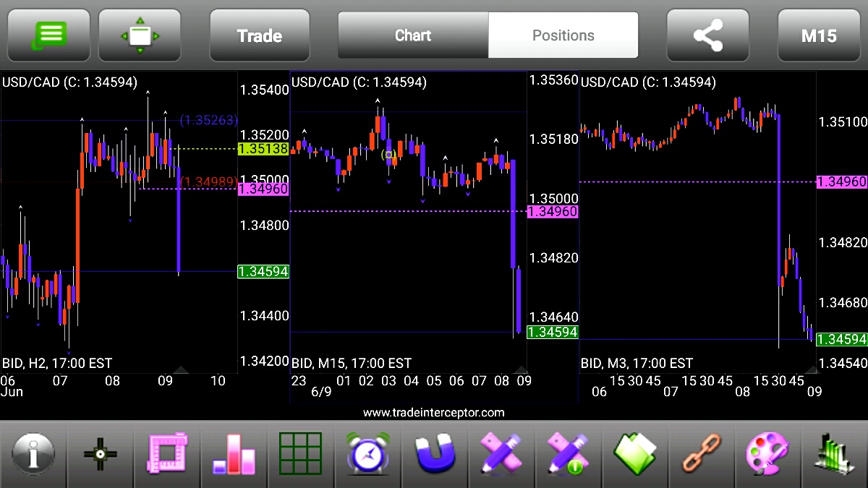
Task: Toggle the magnet snap tool
Action: pyautogui.click(x=435, y=455)
